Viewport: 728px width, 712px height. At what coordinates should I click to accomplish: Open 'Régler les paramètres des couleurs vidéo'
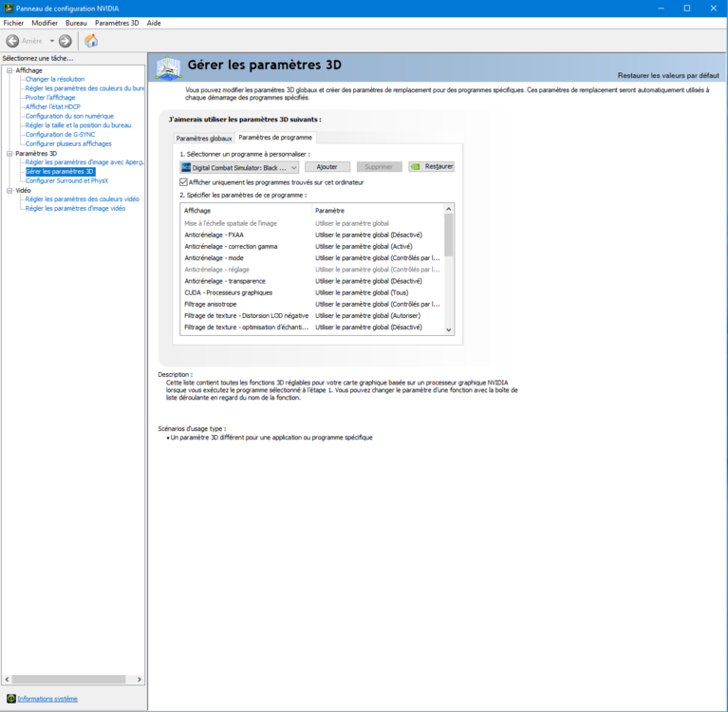coord(83,198)
